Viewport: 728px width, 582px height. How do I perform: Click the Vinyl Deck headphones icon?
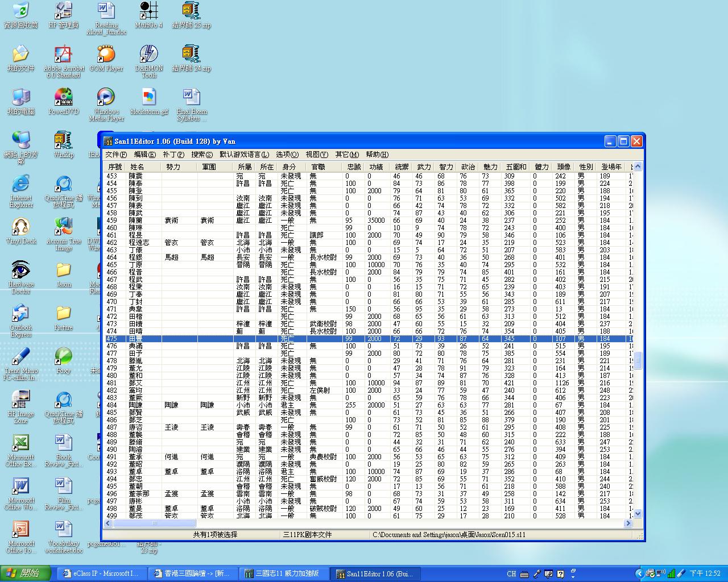(21, 227)
